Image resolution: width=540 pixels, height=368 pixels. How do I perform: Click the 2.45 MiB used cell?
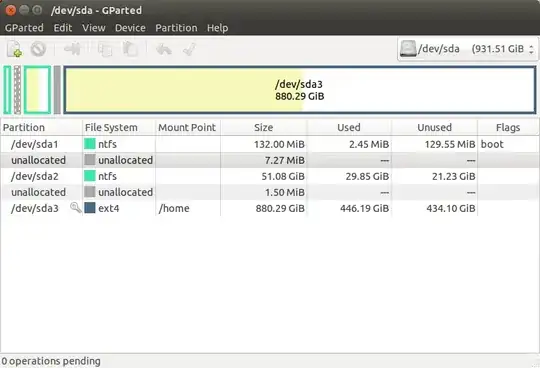369,144
